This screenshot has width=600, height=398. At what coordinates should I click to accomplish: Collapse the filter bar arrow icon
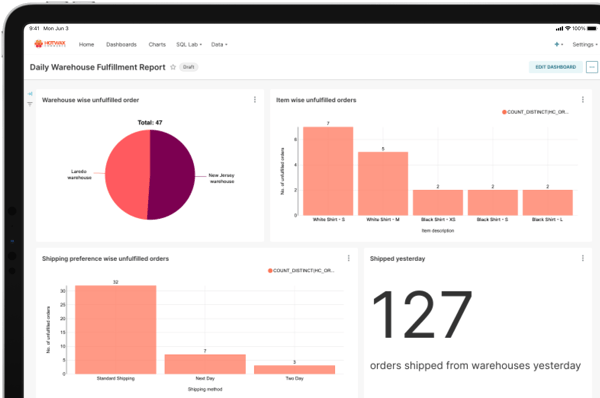pyautogui.click(x=30, y=94)
